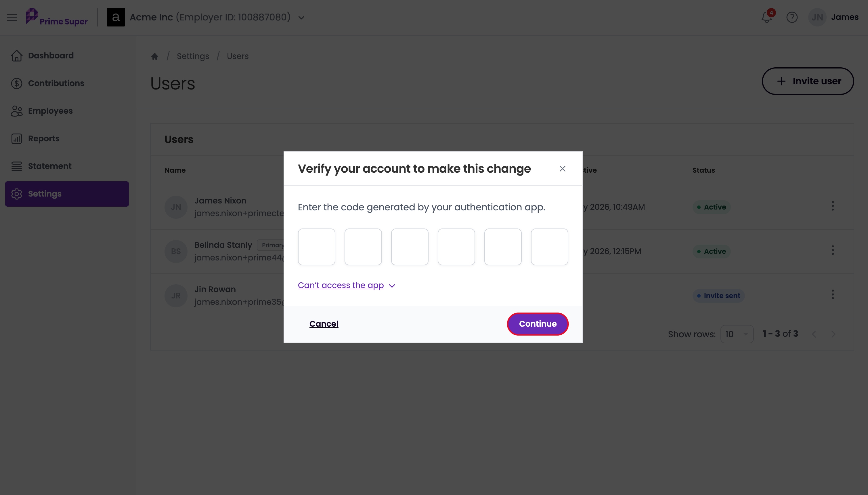Open the James user profile menu
Screen dimensions: 868x495
pos(833,17)
